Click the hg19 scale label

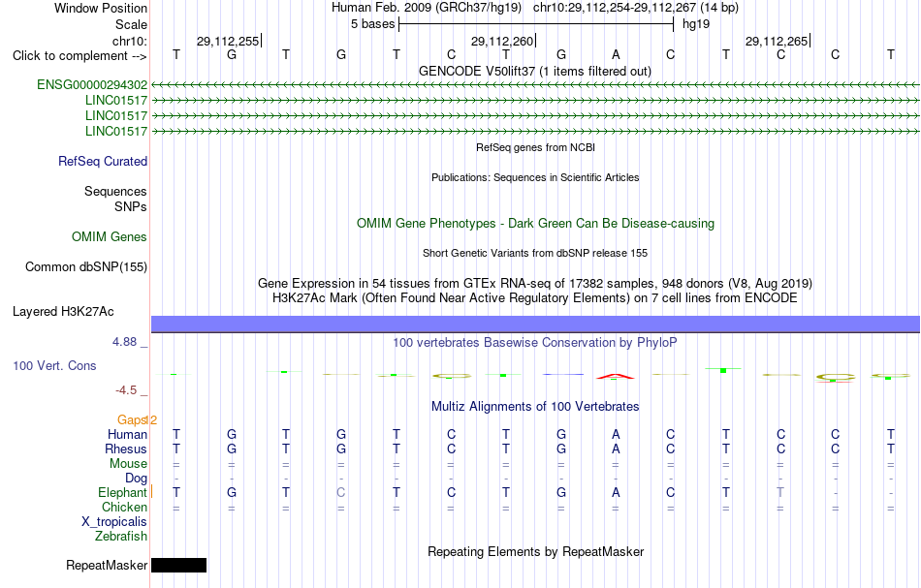tap(696, 24)
